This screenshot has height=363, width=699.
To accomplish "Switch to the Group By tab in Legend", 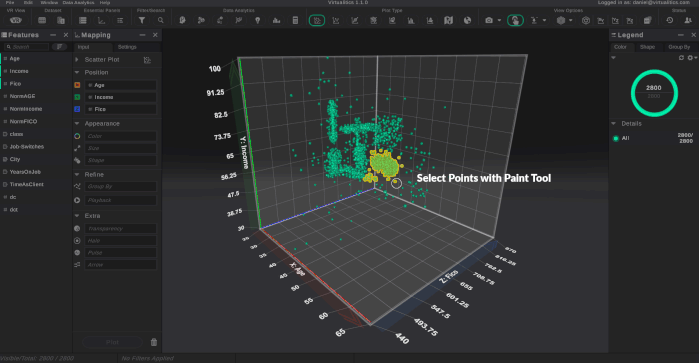I will pyautogui.click(x=679, y=47).
